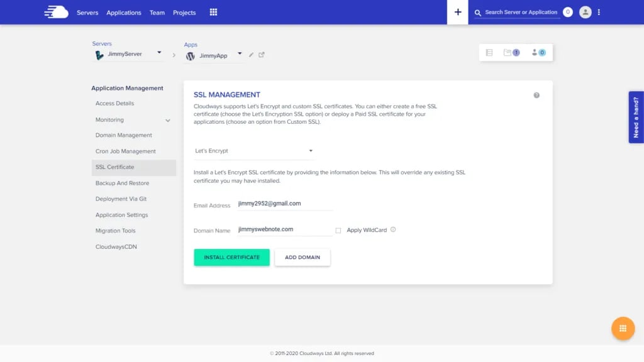Screen dimensions: 644x362
Task: Click the Install Certificate button
Action: pos(231,257)
